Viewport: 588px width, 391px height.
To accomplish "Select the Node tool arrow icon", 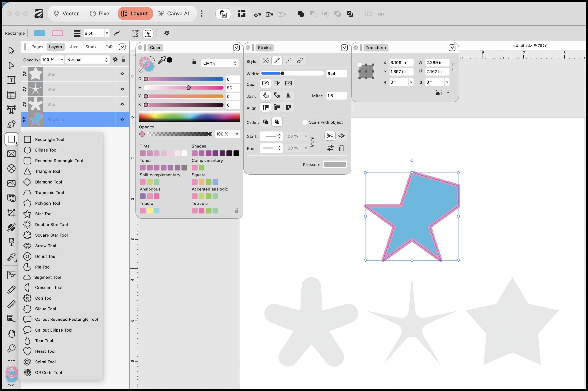I will [x=11, y=65].
